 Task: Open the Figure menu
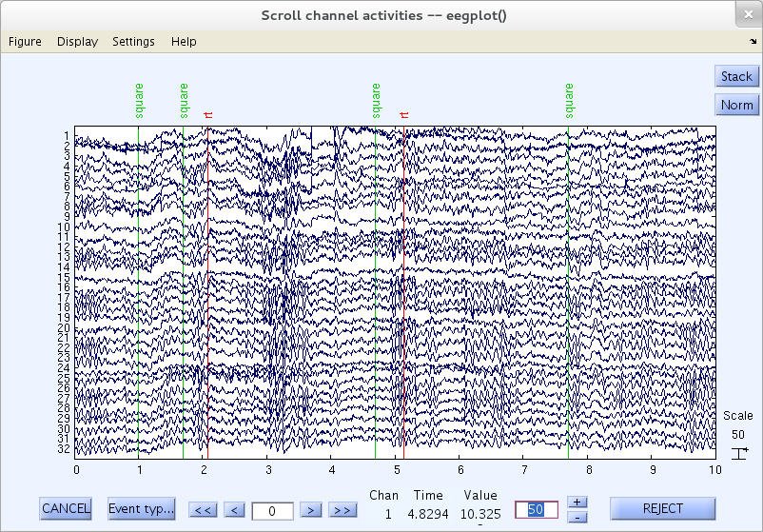tap(25, 42)
